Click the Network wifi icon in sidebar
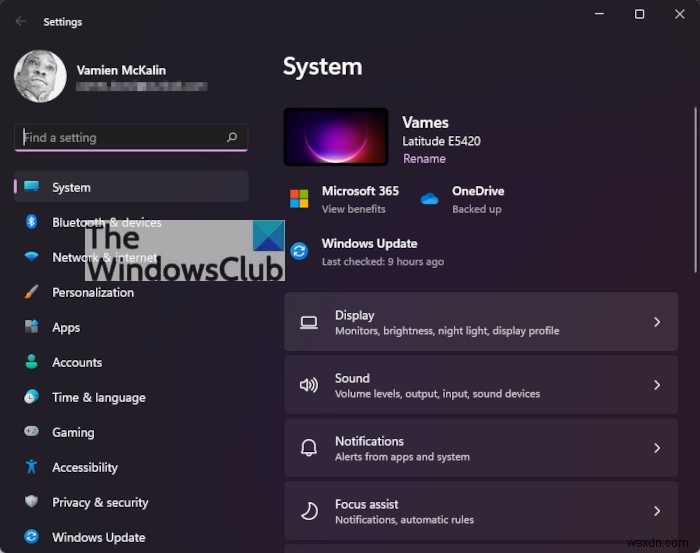700x553 pixels. (x=31, y=256)
